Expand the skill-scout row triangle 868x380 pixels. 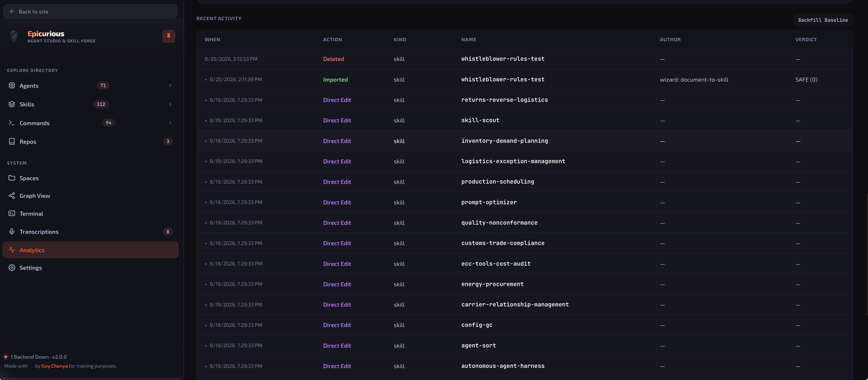tap(206, 121)
